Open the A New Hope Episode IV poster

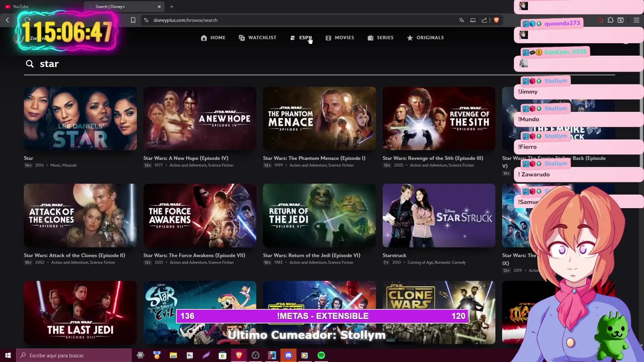click(x=200, y=119)
